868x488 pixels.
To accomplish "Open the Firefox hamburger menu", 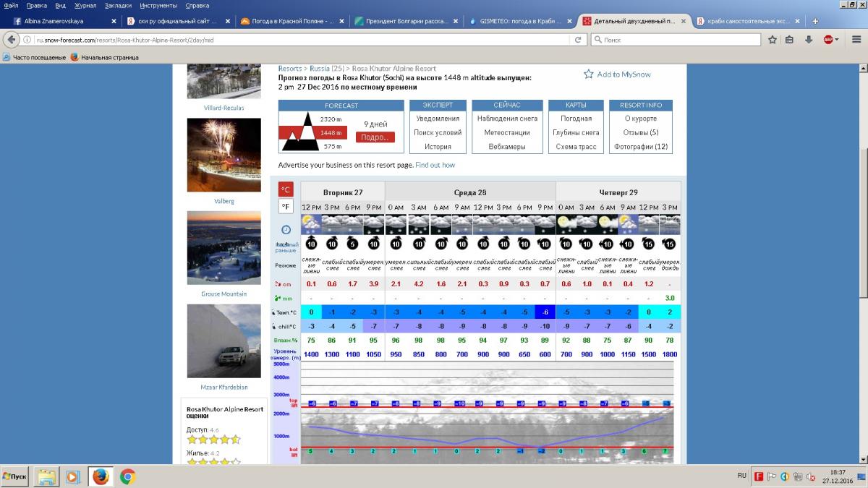I will coord(856,40).
